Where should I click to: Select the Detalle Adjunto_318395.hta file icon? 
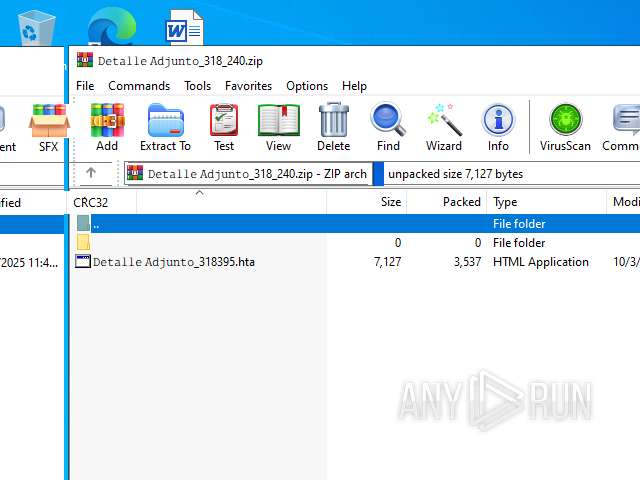[83, 261]
